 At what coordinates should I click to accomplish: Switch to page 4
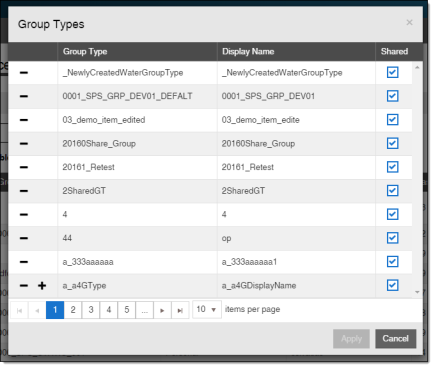(109, 310)
